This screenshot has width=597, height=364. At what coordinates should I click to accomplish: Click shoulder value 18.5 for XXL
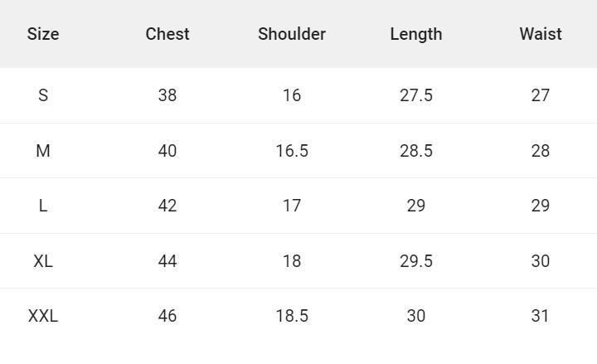(x=292, y=316)
